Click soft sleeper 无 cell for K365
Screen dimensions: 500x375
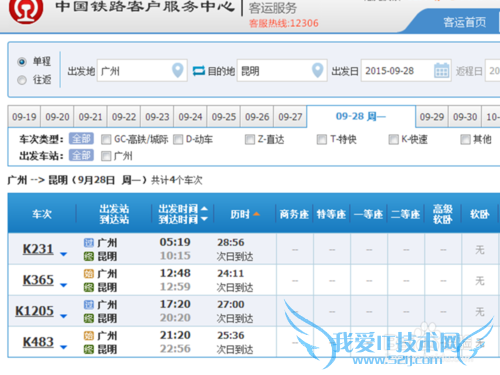480,281
